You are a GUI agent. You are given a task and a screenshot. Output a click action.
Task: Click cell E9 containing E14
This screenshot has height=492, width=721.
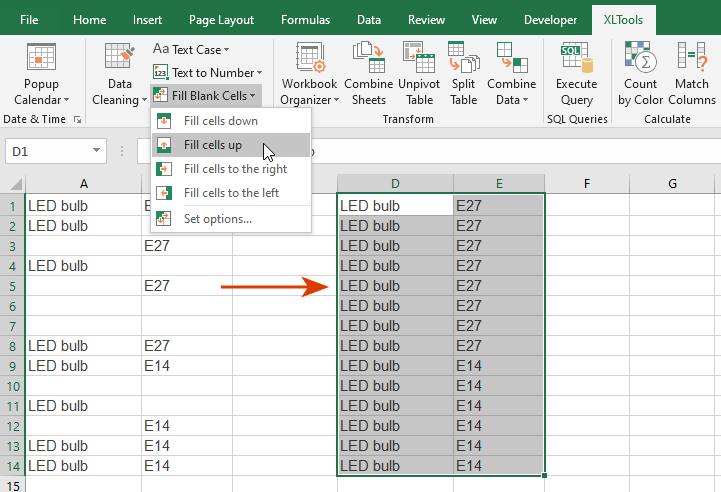coord(499,366)
